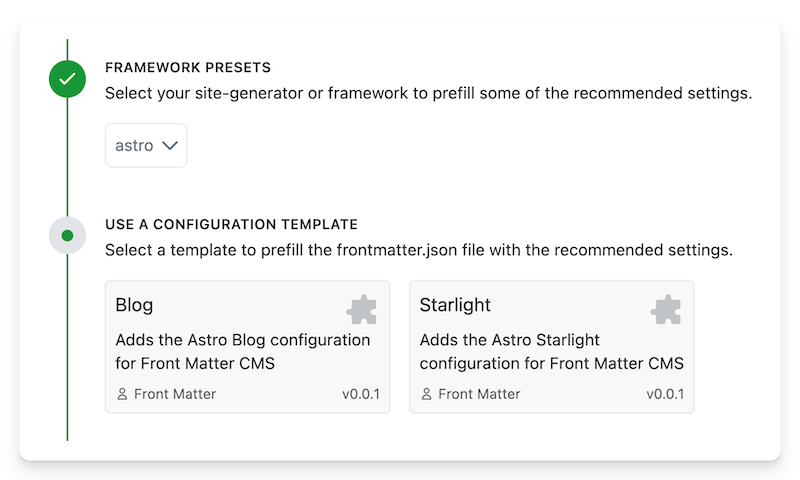Click Front Matter author on Blog card

(x=175, y=394)
